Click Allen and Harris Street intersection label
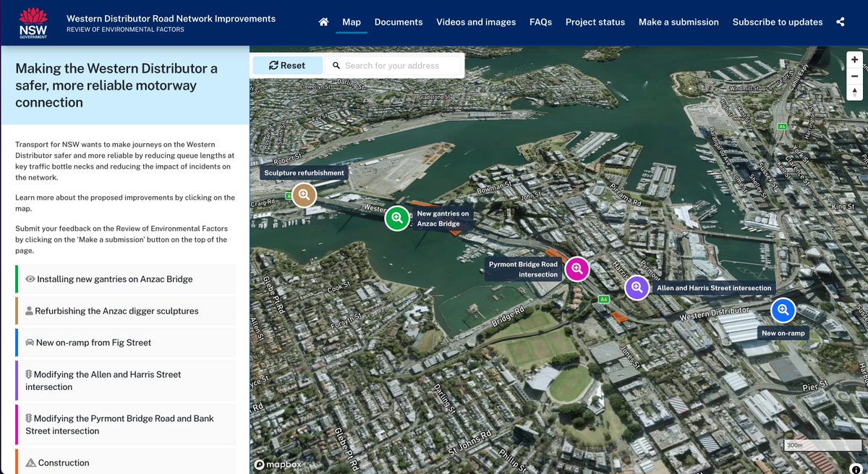 (x=714, y=288)
